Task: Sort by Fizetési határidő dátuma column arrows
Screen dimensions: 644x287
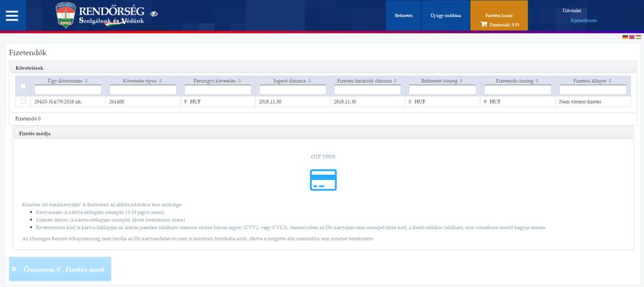Action: pyautogui.click(x=394, y=81)
